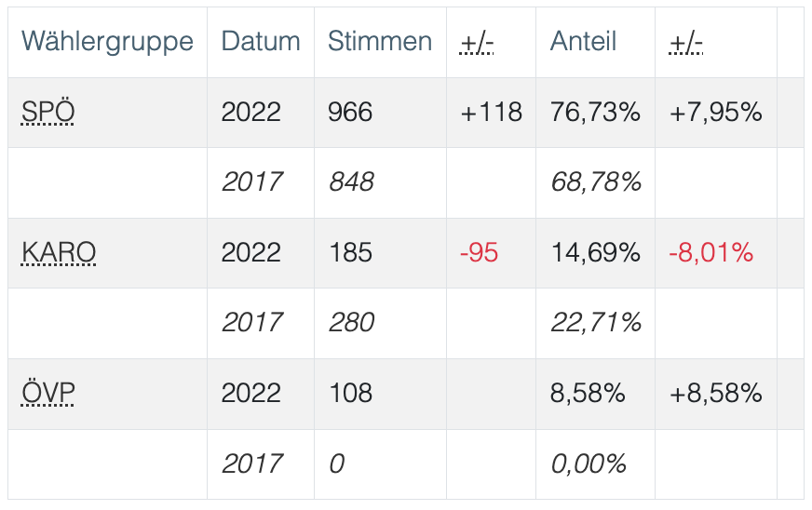Click the +/- header right of Stimmen

tap(478, 42)
